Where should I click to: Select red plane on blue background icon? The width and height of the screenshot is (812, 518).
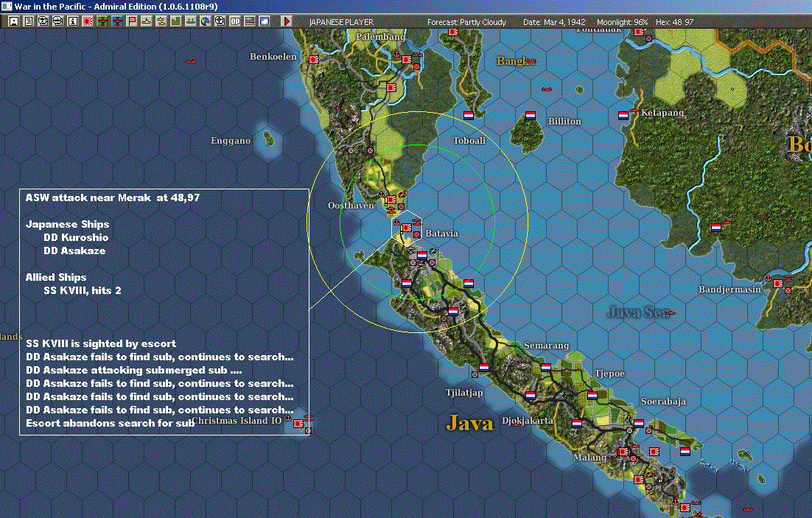tap(117, 21)
